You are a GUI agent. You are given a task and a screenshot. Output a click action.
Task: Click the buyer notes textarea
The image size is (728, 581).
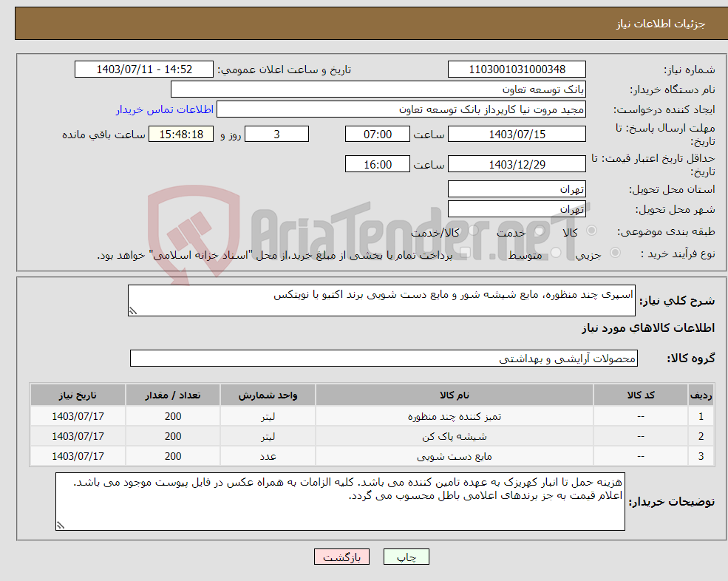click(340, 502)
